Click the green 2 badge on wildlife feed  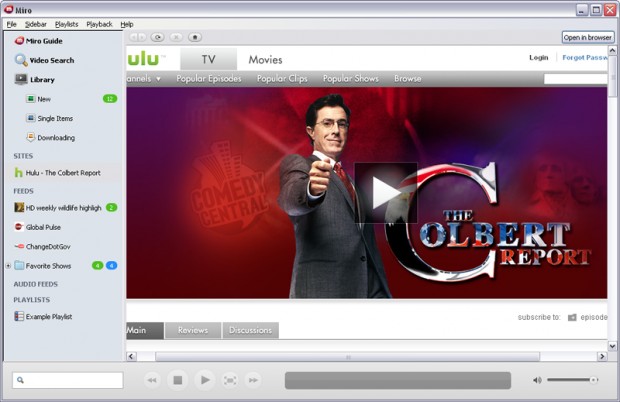112,208
